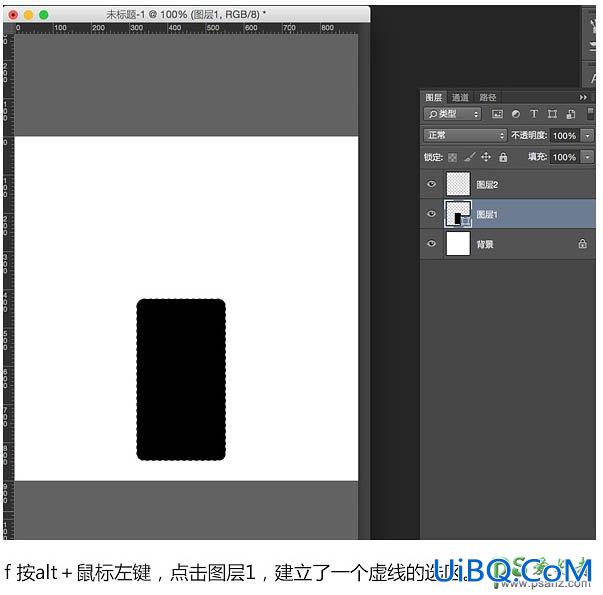Lock transparent pixels icon
Image resolution: width=603 pixels, height=595 pixels.
point(452,157)
